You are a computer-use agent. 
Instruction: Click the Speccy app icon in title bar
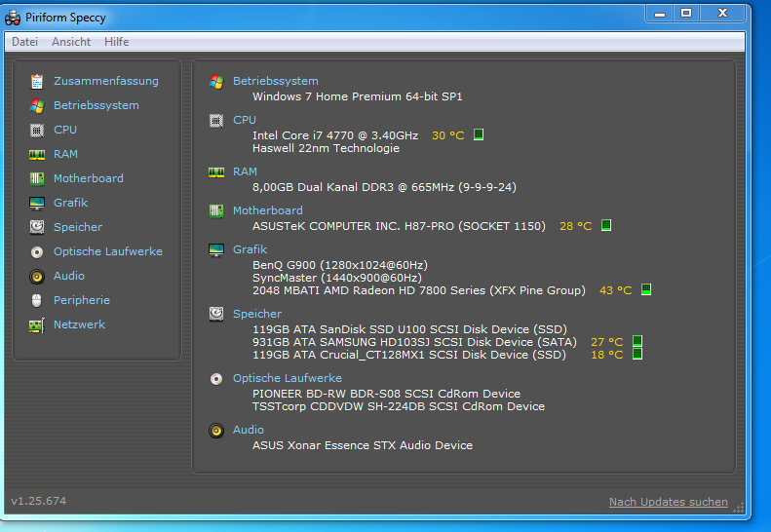pos(13,19)
